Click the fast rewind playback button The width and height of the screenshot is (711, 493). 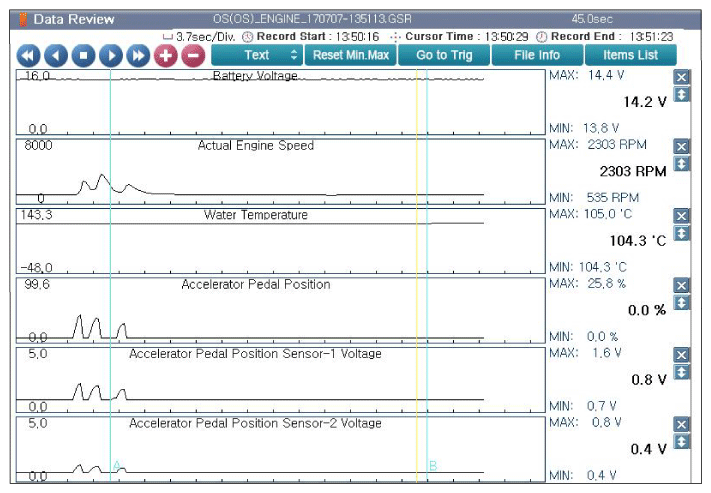(x=28, y=56)
